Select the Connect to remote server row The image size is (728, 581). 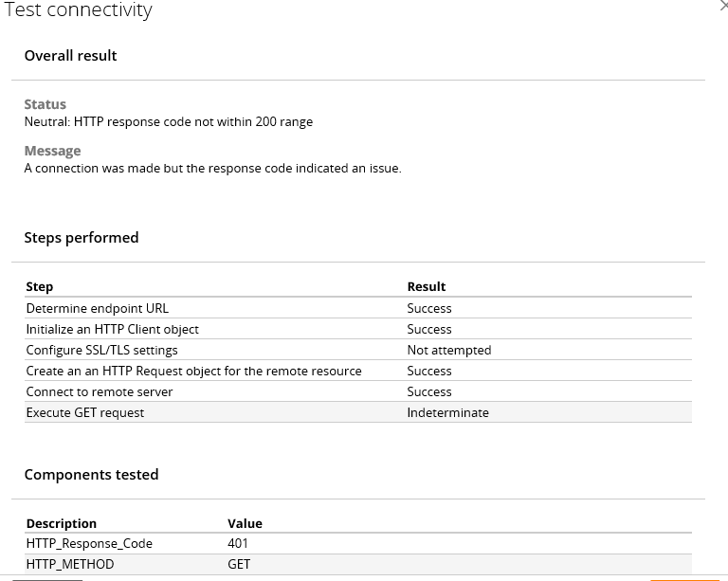[358, 391]
